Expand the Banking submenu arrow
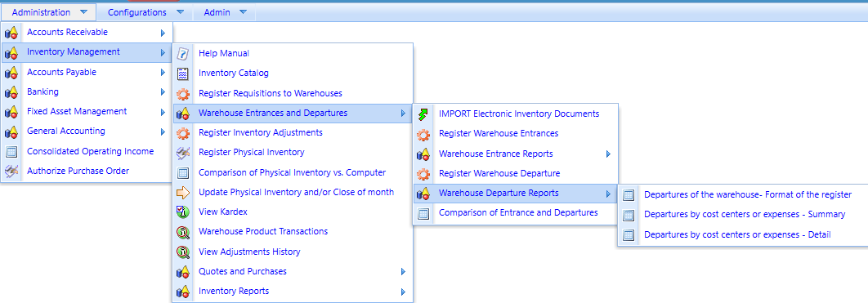The width and height of the screenshot is (868, 303). tap(163, 92)
